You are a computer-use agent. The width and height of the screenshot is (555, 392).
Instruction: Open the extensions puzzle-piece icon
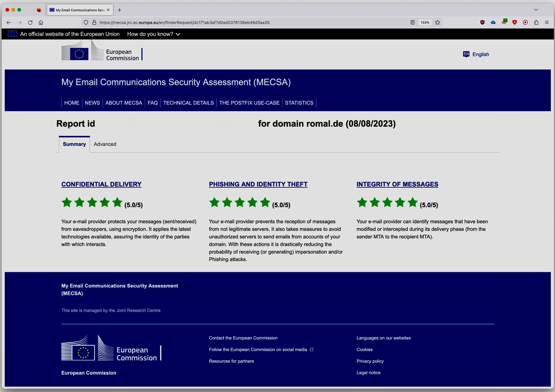click(x=536, y=23)
